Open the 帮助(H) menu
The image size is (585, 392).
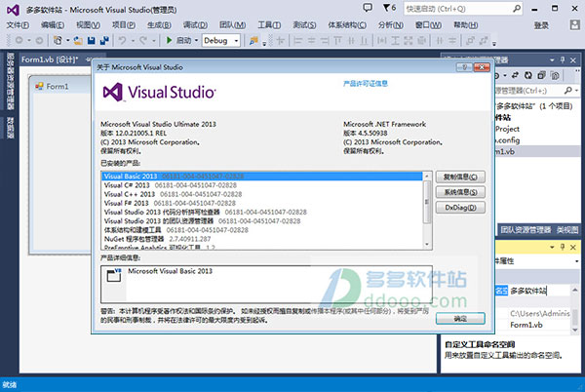[x=465, y=25]
